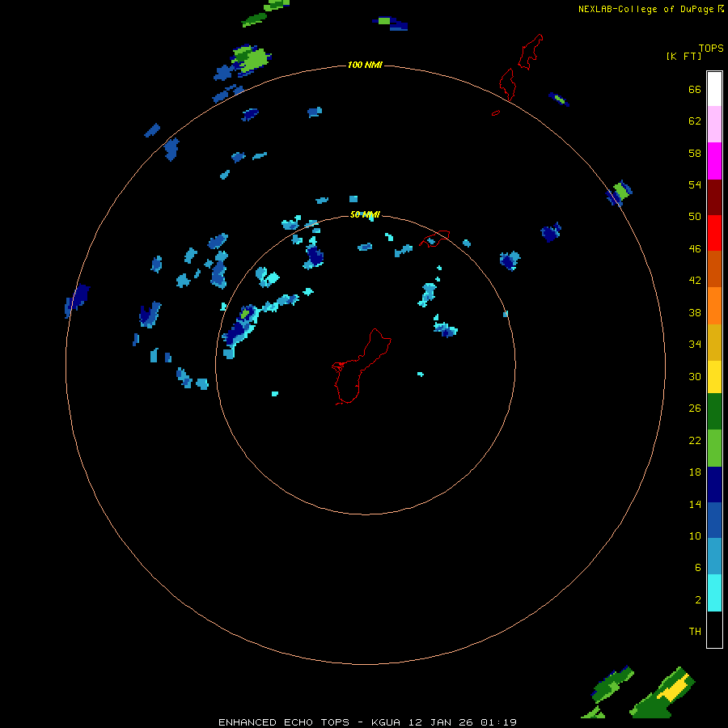728x728 pixels.
Task: Click the mustard gold legend swatch
Action: (714, 342)
